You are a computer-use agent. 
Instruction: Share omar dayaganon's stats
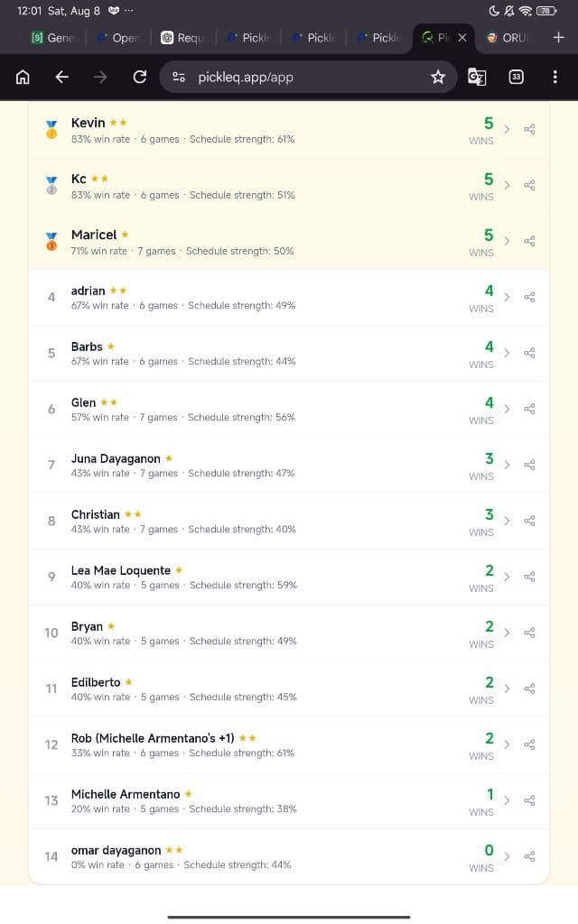tap(529, 856)
